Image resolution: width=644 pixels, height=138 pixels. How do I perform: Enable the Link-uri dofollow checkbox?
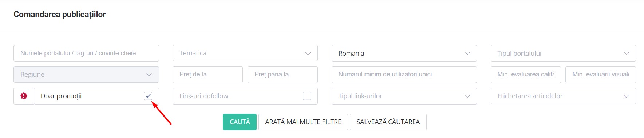coord(307,96)
